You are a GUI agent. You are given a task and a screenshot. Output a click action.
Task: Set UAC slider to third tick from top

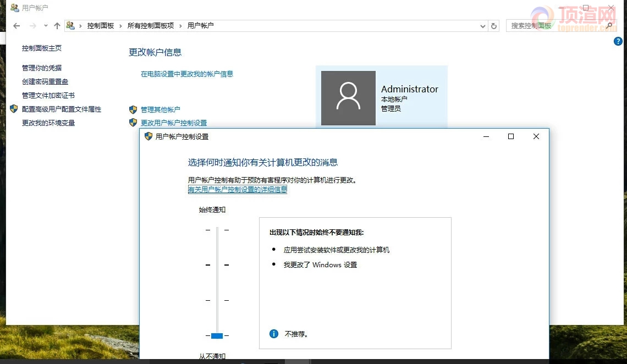point(217,300)
